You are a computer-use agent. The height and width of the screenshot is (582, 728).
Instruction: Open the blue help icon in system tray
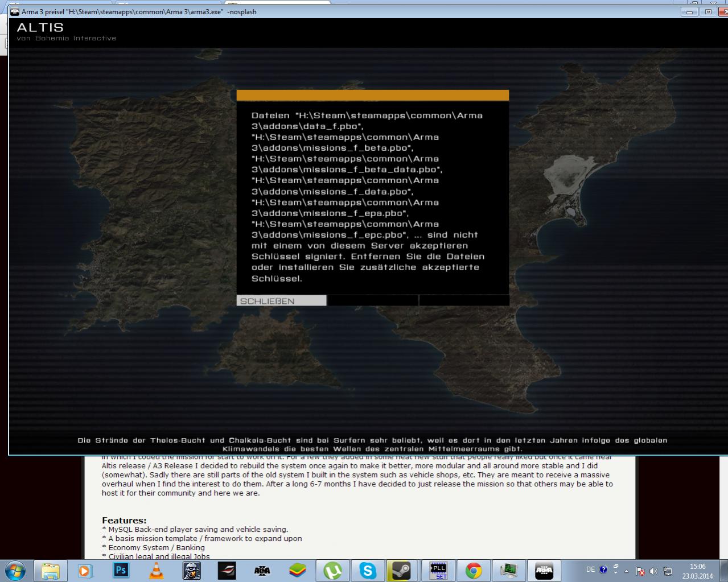click(603, 569)
